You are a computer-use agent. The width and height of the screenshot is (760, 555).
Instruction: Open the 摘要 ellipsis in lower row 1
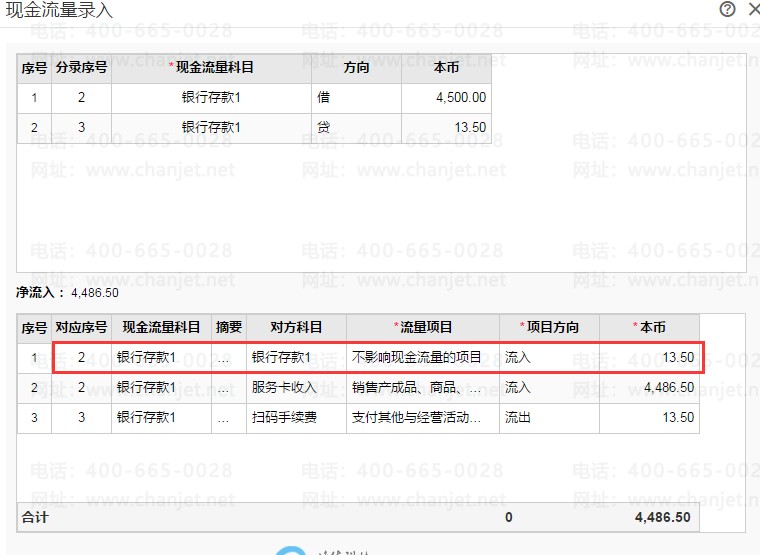[222, 357]
